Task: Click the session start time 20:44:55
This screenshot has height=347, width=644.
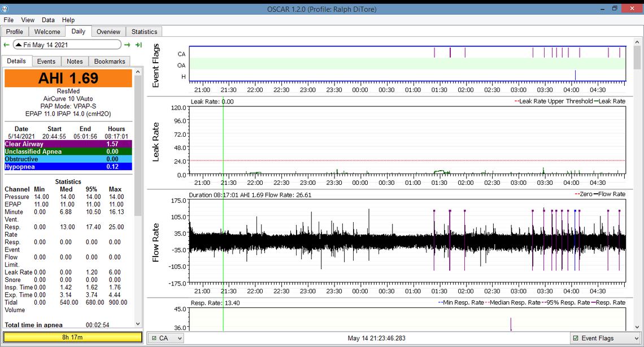Action: 54,136
